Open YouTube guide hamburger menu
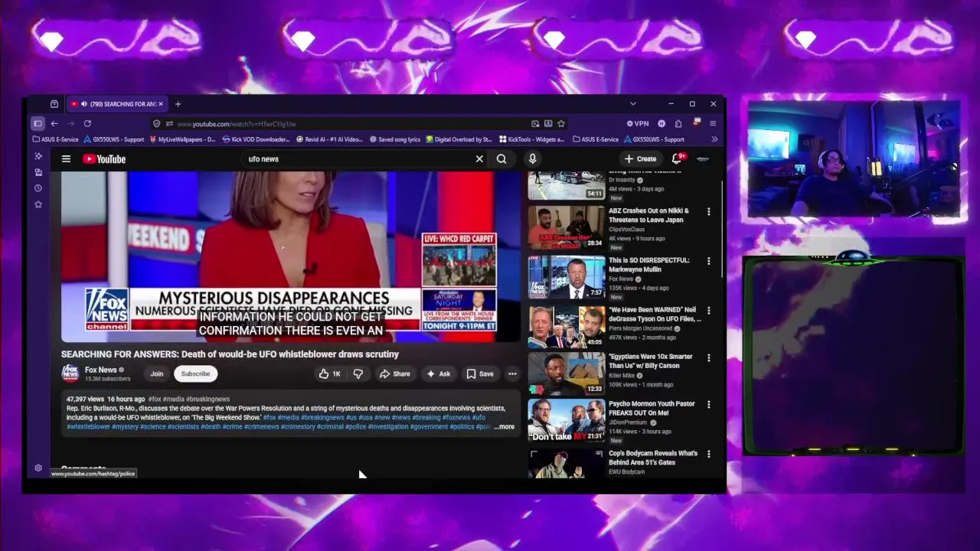980x551 pixels. [x=66, y=159]
